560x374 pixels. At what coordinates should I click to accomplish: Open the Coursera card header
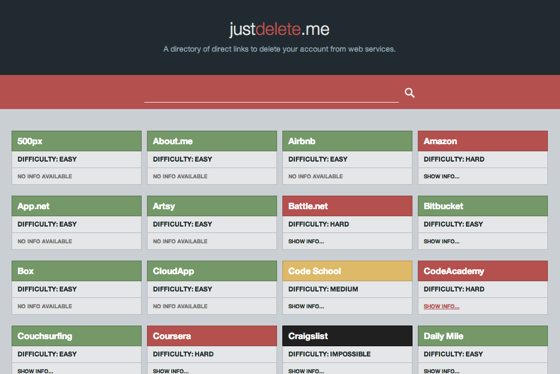coord(212,336)
